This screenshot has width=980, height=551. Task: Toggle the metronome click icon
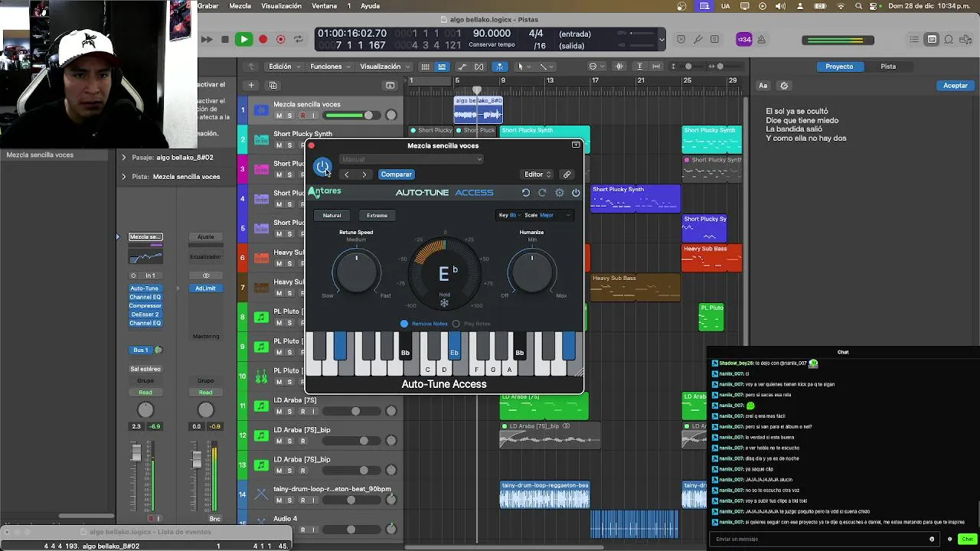coord(763,39)
